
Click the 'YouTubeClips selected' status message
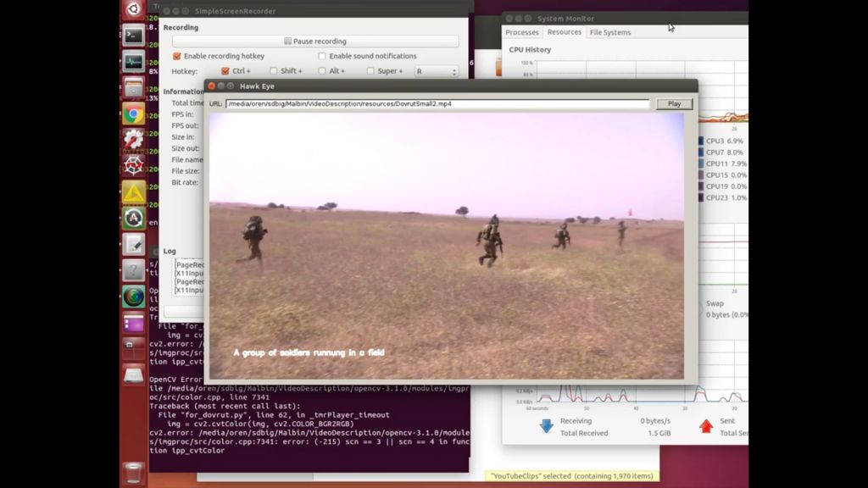point(571,476)
